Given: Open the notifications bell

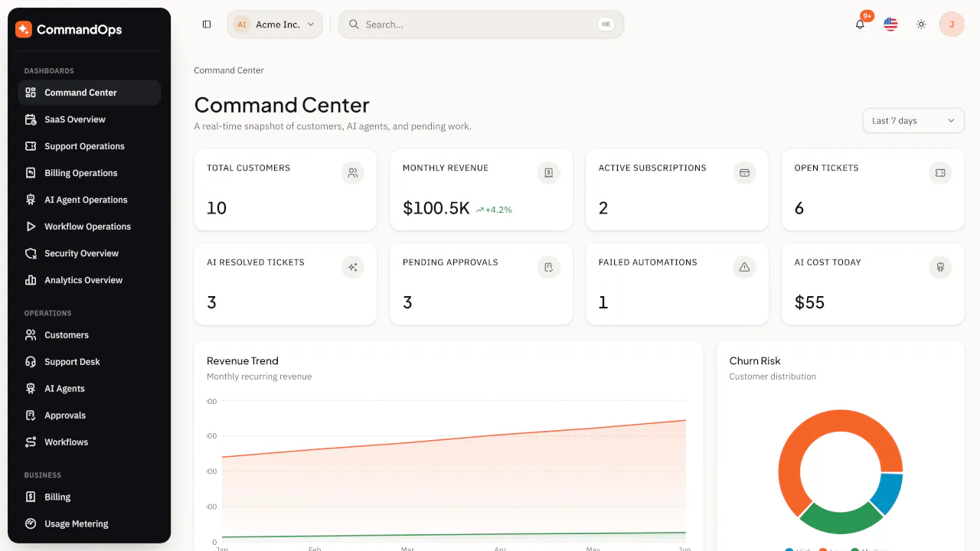Looking at the screenshot, I should pyautogui.click(x=860, y=24).
